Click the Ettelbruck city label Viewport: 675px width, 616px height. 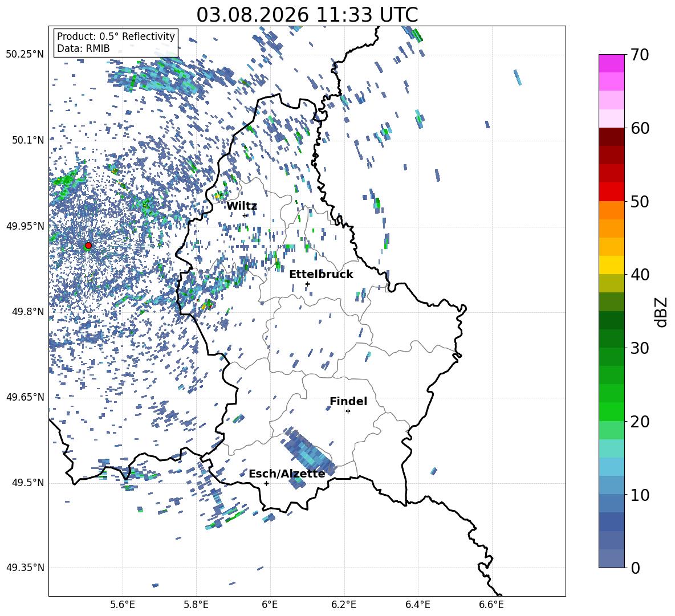pyautogui.click(x=321, y=275)
